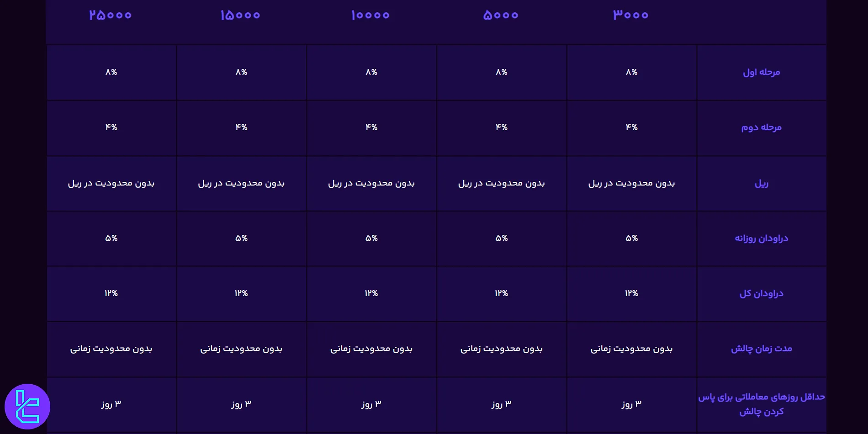868x434 pixels.
Task: Select the 25000 account column header
Action: (111, 16)
